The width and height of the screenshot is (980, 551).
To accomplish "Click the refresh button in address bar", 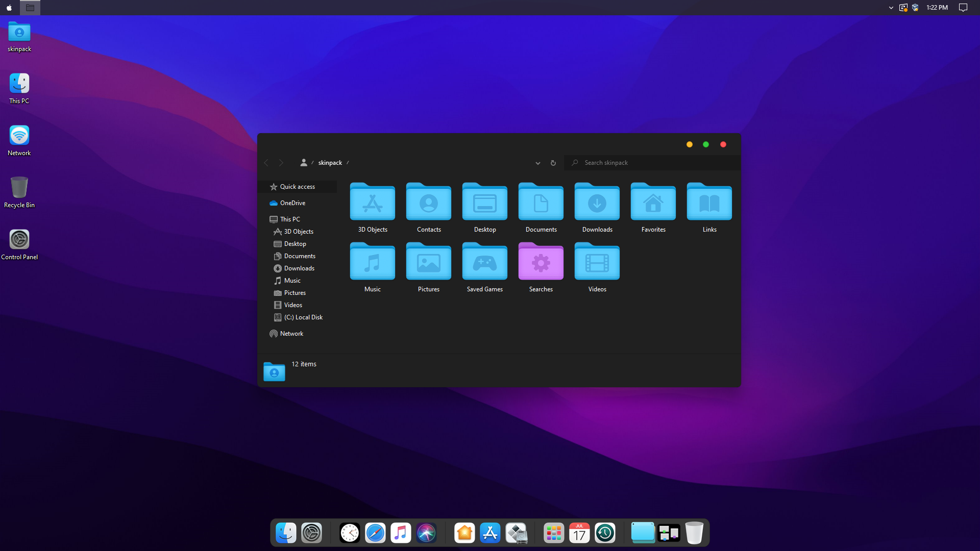I will tap(553, 163).
